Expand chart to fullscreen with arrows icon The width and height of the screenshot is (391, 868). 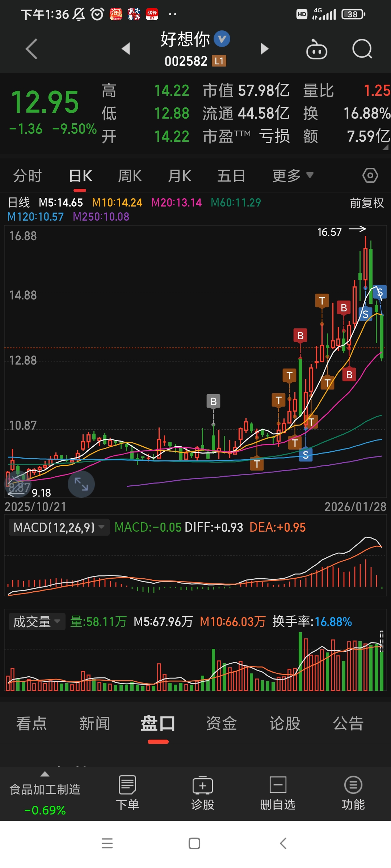pos(81,484)
